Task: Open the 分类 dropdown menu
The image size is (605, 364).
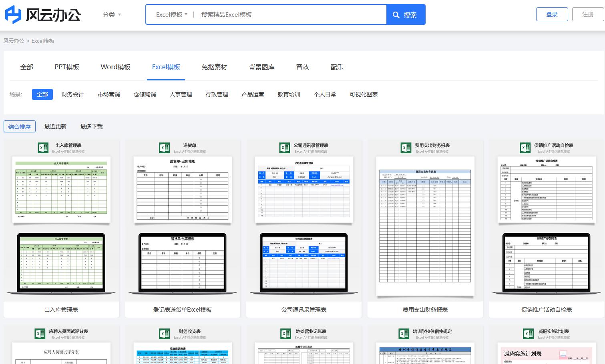Action: point(111,14)
